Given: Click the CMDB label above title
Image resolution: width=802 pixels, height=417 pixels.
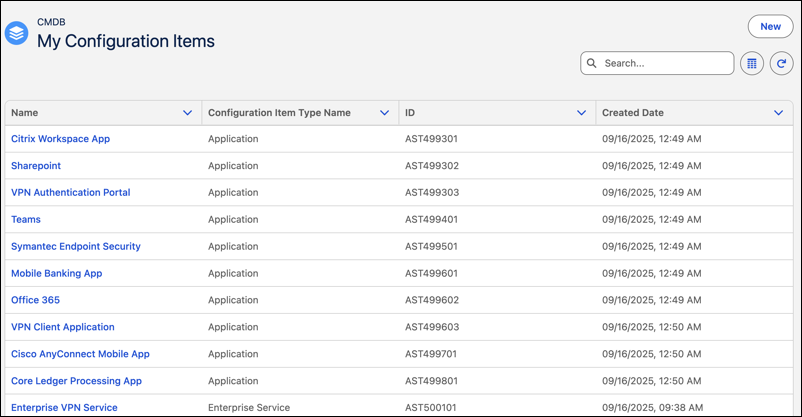Looking at the screenshot, I should click(51, 22).
